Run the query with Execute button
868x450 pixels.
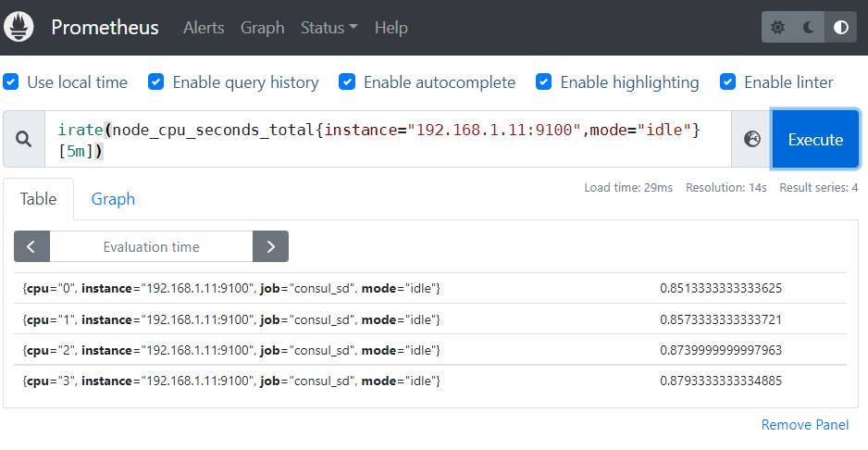click(815, 139)
